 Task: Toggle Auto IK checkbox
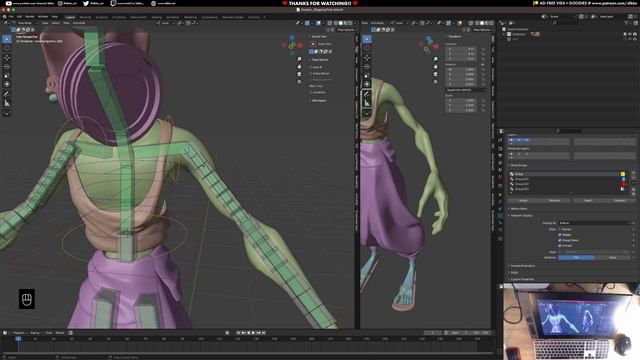311,67
